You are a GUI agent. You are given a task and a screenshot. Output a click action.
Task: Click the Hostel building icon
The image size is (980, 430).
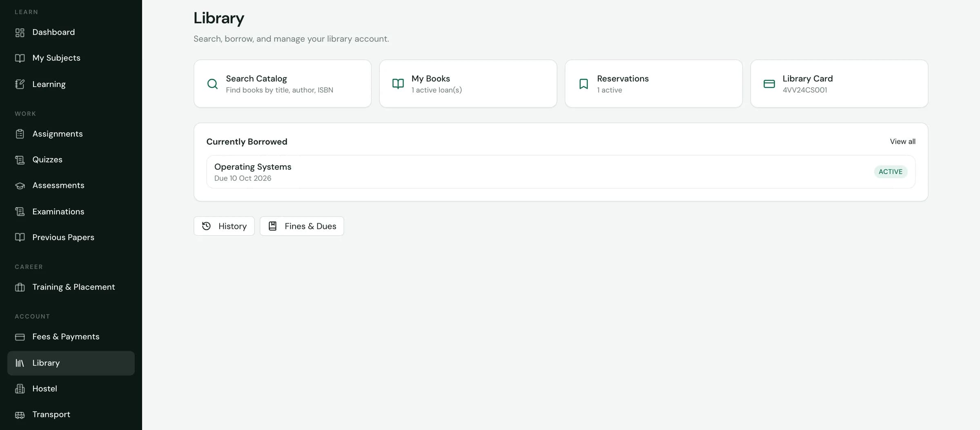(x=20, y=389)
